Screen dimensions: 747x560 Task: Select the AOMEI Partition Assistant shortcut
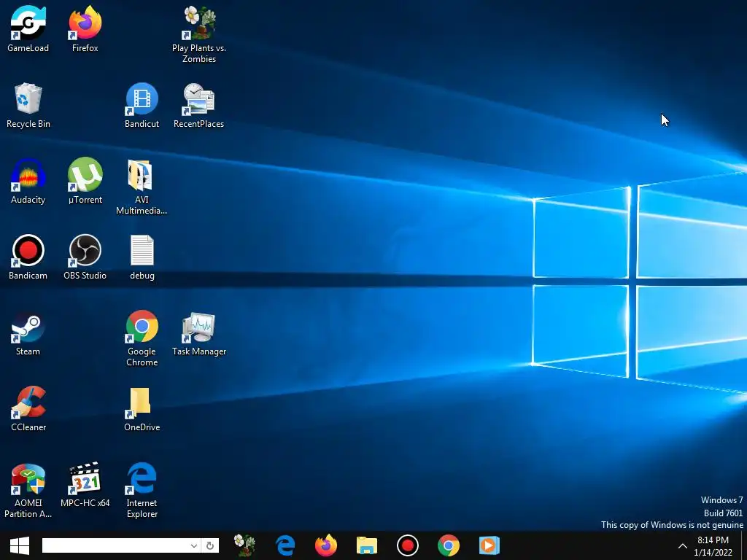point(28,490)
